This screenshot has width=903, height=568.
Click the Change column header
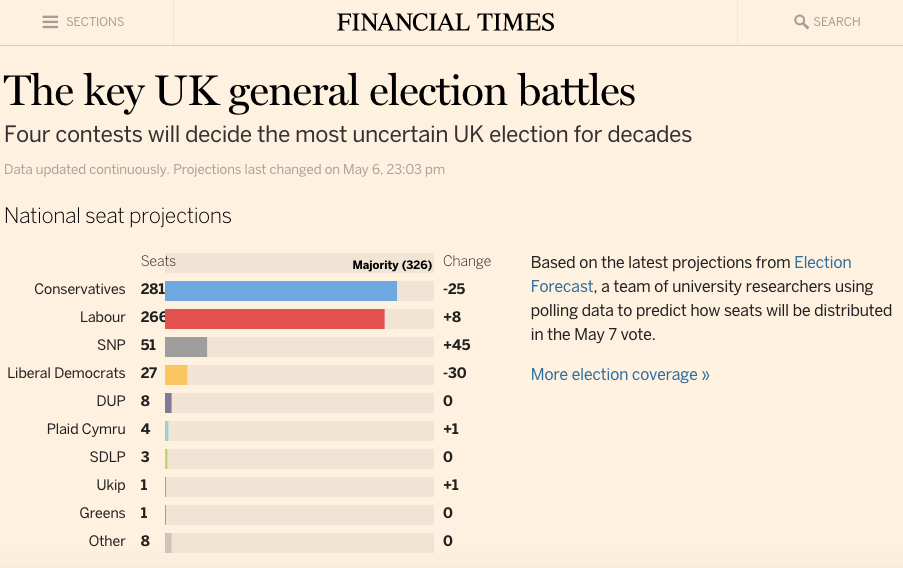click(x=467, y=262)
